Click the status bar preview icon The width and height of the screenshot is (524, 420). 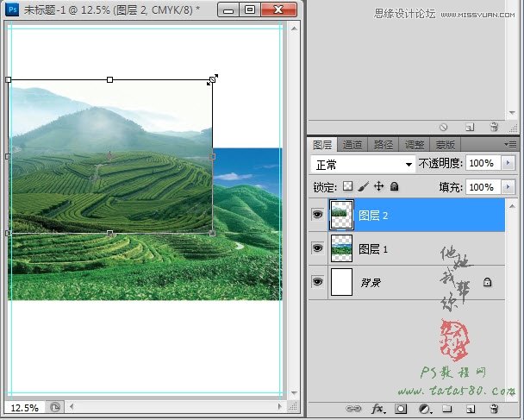[55, 407]
